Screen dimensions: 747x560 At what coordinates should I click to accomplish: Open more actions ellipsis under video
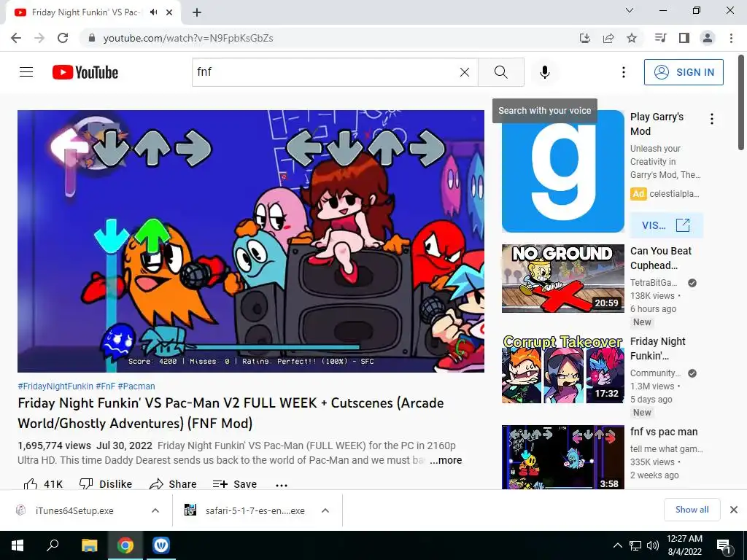click(x=282, y=485)
